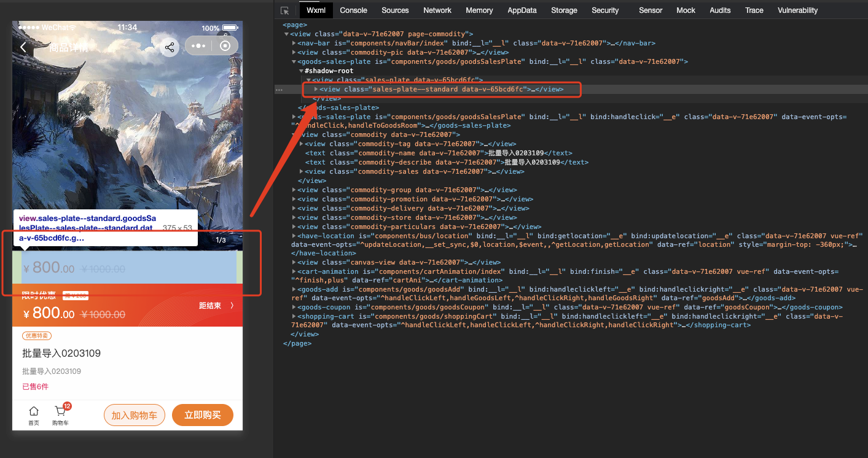
Task: Expand the goods-coupon component node
Action: click(294, 307)
